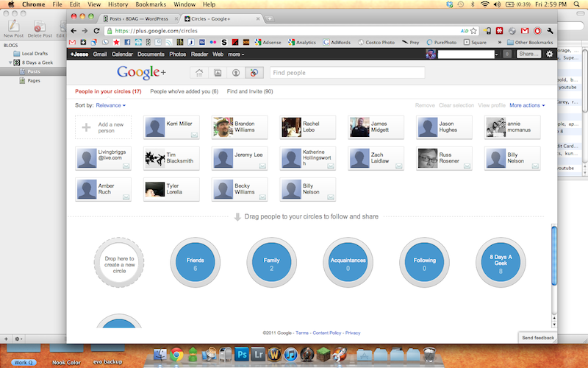Open the Flickr bookmark icon

[213, 43]
